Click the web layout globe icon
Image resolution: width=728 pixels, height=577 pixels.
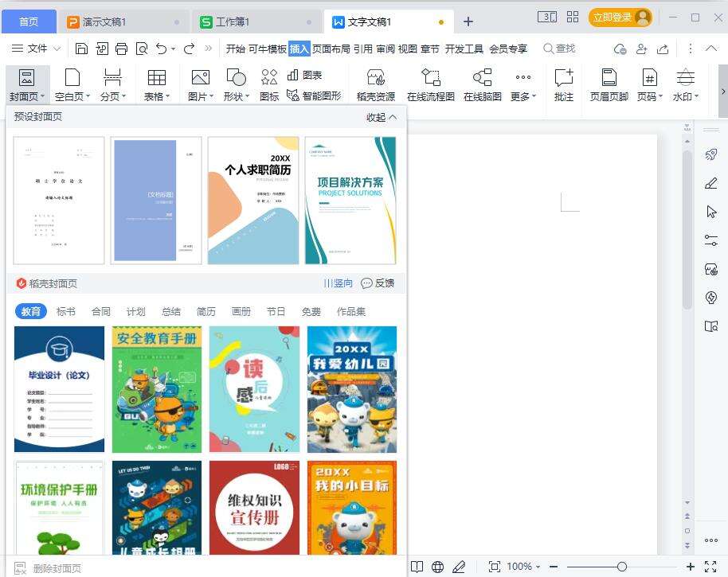coord(437,567)
